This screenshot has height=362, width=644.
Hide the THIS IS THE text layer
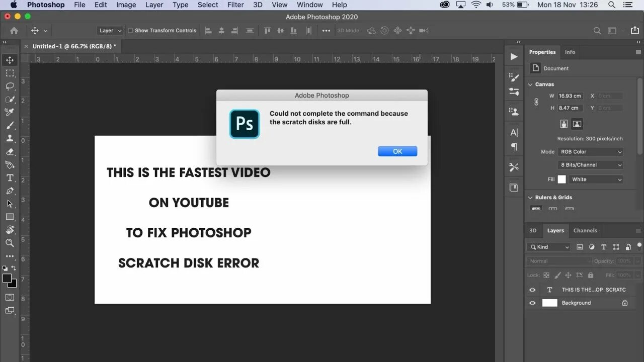[532, 290]
